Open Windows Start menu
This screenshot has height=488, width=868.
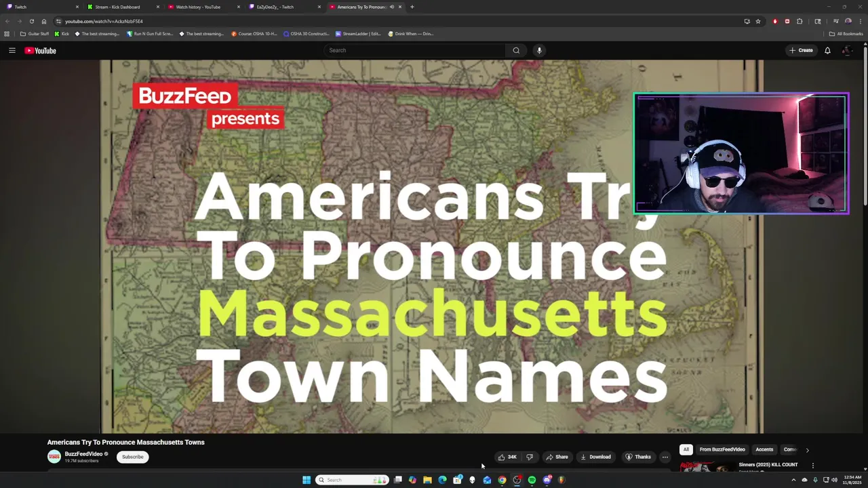click(307, 480)
